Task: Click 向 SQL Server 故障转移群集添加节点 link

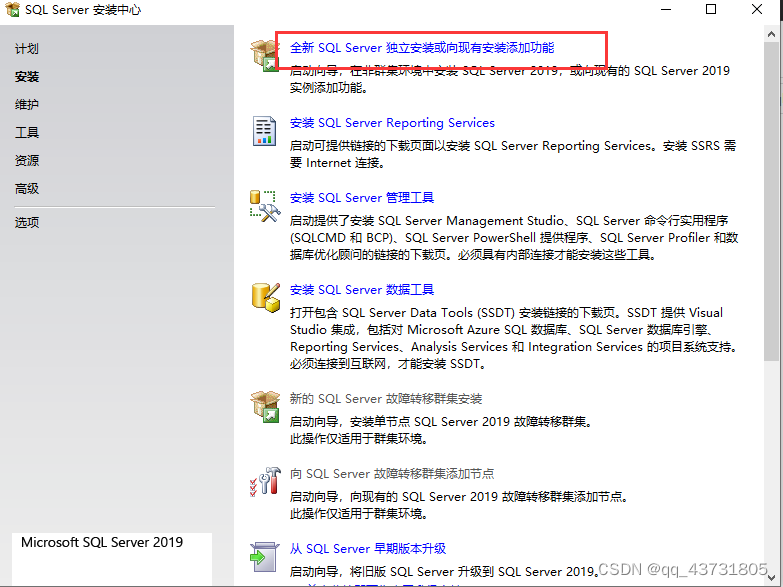Action: (x=392, y=474)
